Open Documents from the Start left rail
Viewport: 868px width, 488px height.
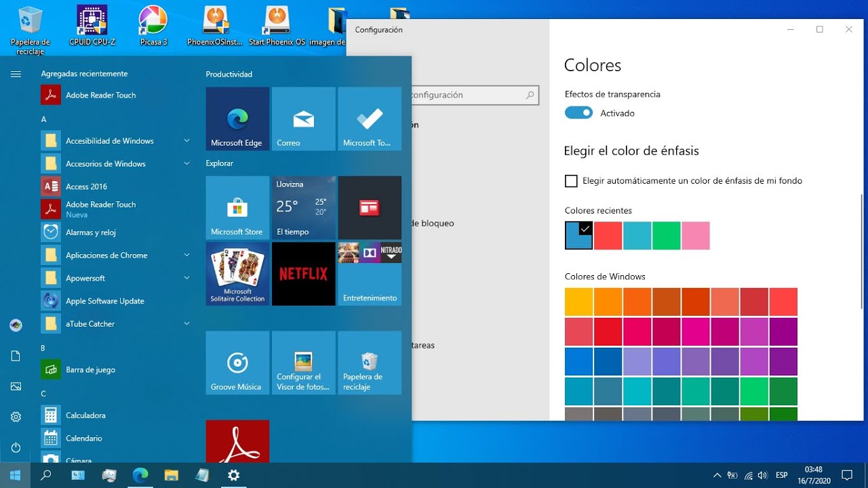16,356
